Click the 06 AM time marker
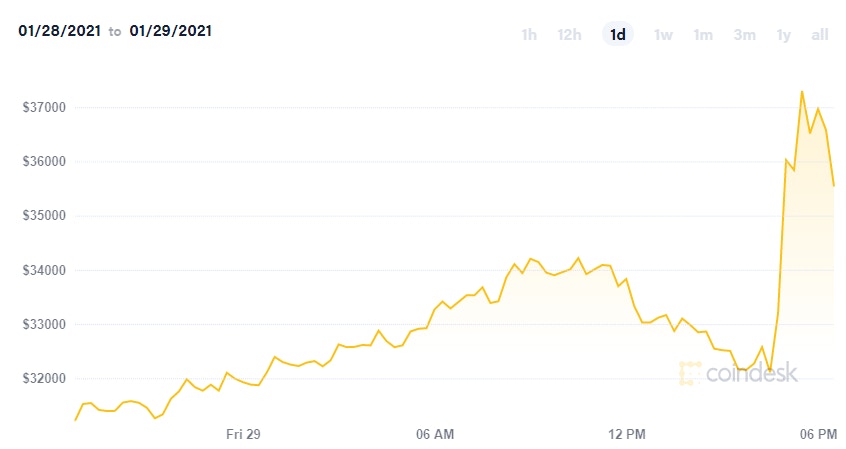846x449 pixels. pos(435,434)
